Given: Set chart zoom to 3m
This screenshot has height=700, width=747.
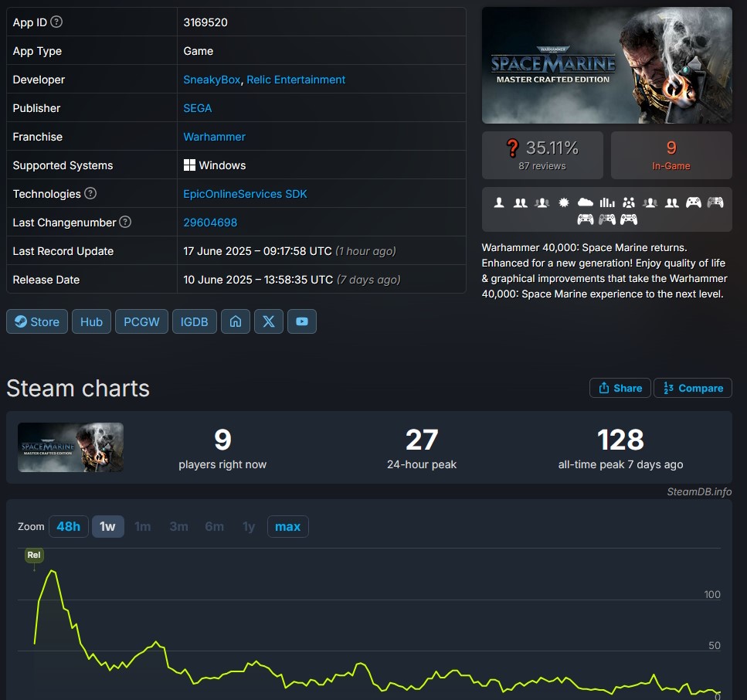Looking at the screenshot, I should point(178,527).
